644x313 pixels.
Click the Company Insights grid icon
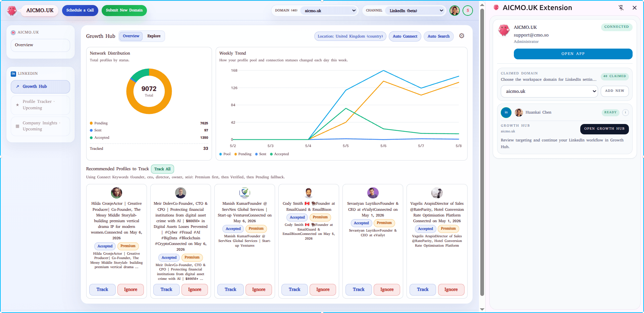click(x=17, y=126)
